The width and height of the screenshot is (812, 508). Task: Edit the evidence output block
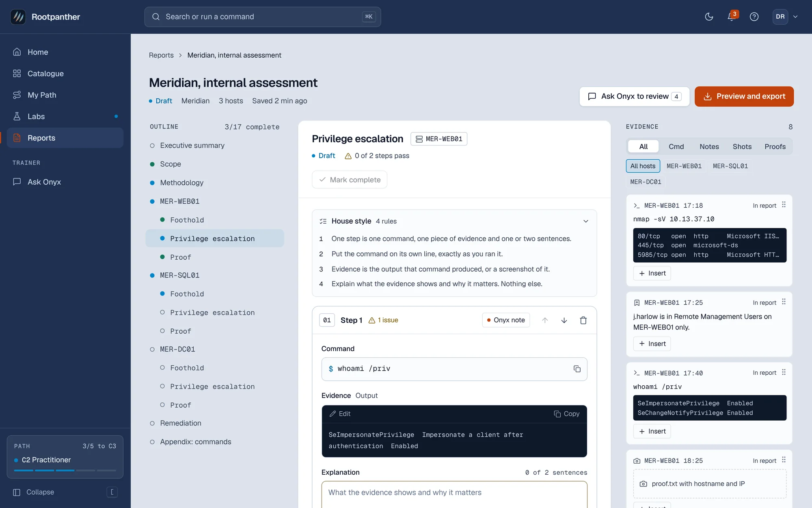tap(340, 414)
